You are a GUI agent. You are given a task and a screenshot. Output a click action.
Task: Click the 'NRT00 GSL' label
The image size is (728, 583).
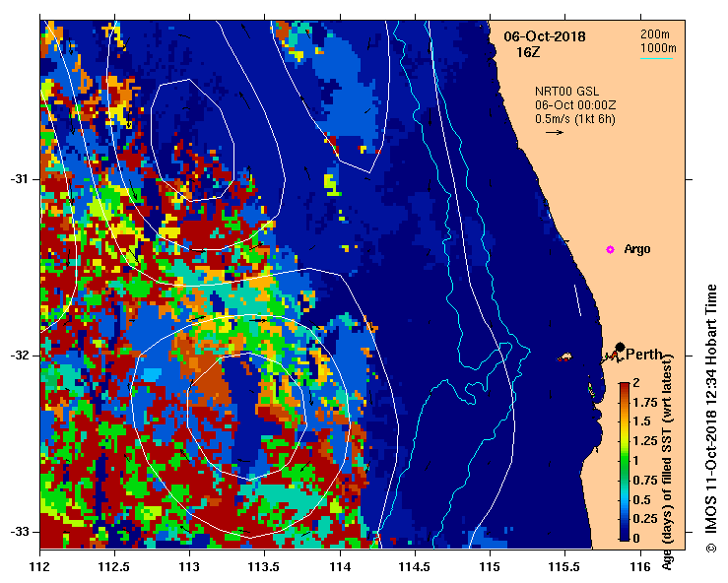point(566,92)
